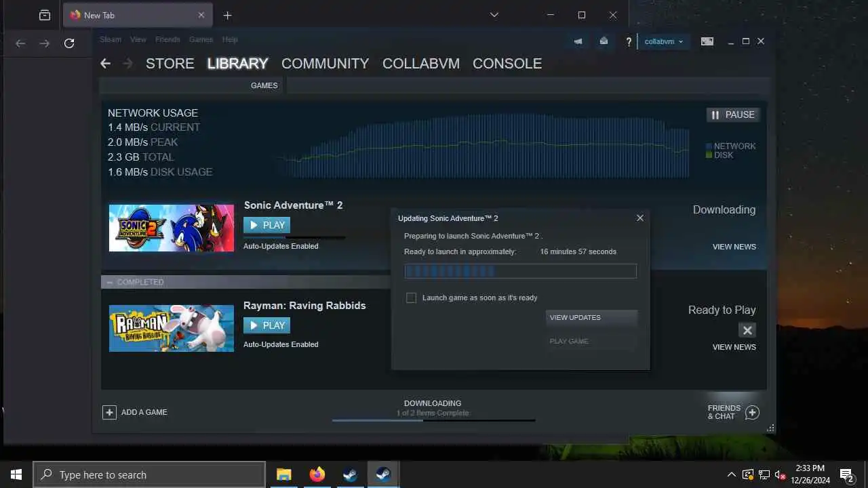Open the View menu in Steam
This screenshot has width=868, height=488.
[x=138, y=39]
